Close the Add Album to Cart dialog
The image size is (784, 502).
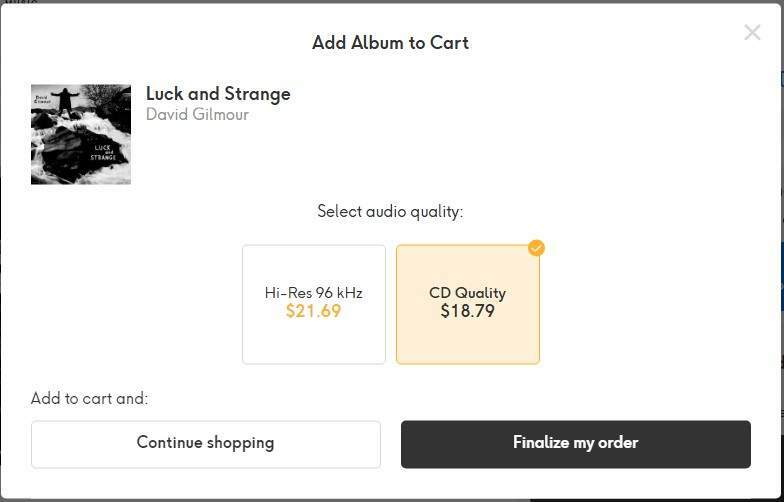(x=752, y=32)
